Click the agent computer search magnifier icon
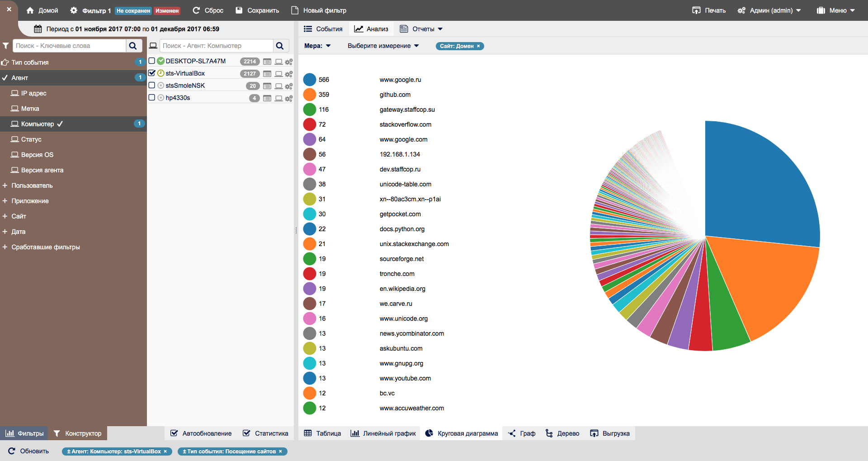This screenshot has width=868, height=461. 280,46
